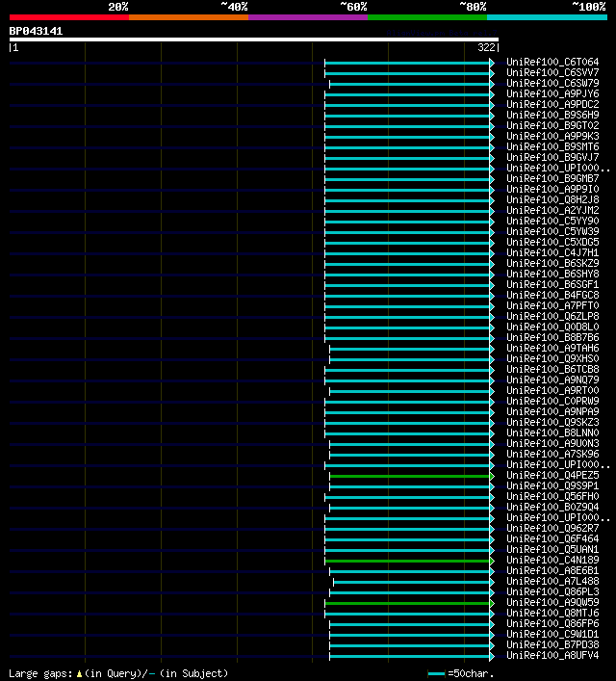
Task: Select the UniRef100_Q86PL3 label
Action: tap(552, 592)
